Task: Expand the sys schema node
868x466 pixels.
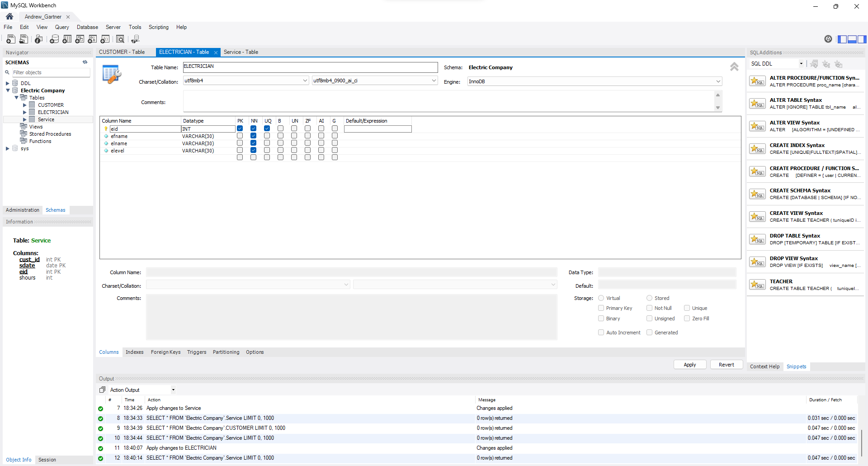Action: pyautogui.click(x=8, y=148)
